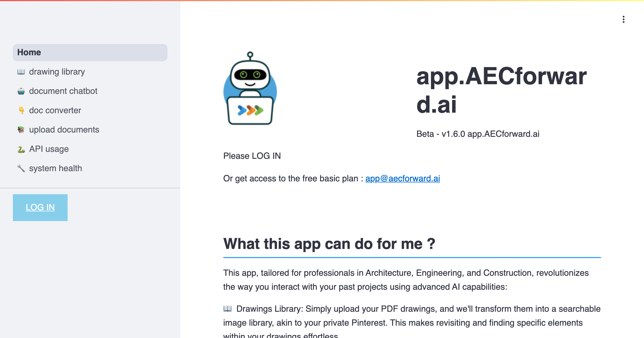The image size is (644, 338).
Task: Click the book icon beside drawing library
Action: tap(21, 72)
